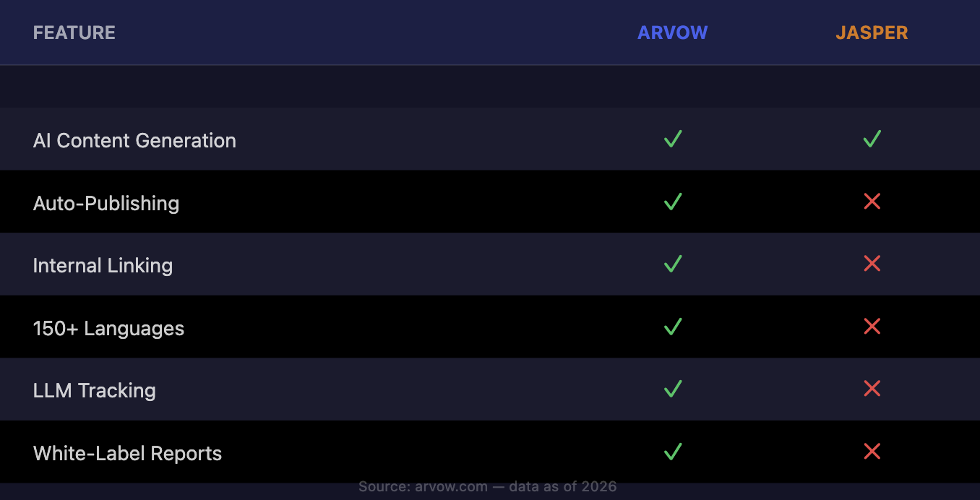Click the FEATURE column header
The height and width of the screenshot is (500, 980).
point(74,33)
